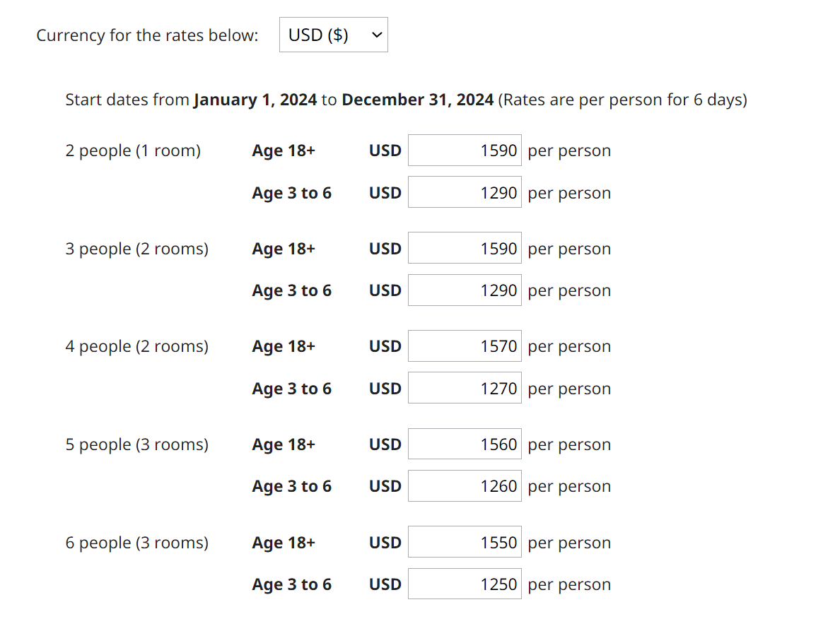Click the 1560 adult rate field for 5 people
Viewport: 840px width, 619px height.
465,444
